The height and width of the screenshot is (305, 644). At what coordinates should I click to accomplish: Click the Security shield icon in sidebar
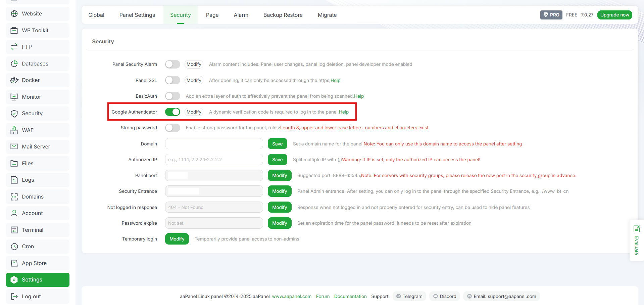click(14, 114)
